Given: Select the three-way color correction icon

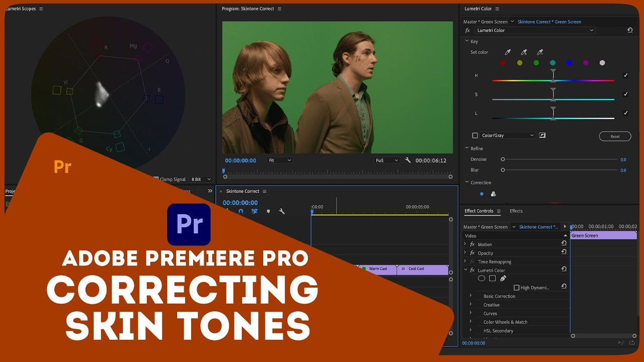Looking at the screenshot, I should 493,194.
